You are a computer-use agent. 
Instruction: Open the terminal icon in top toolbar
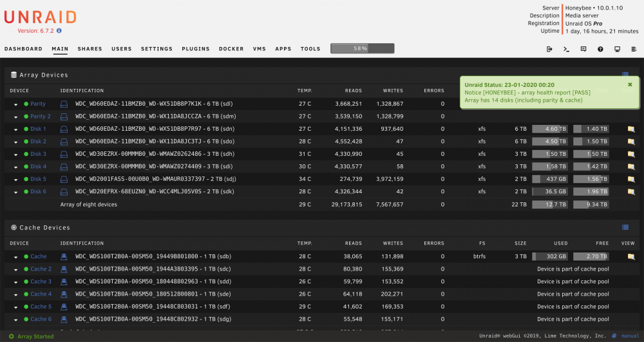point(566,49)
